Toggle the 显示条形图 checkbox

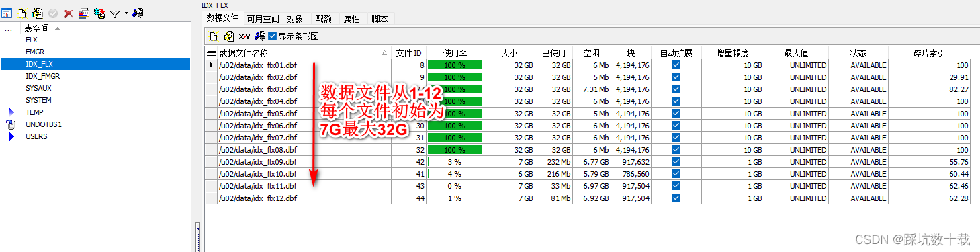click(x=272, y=36)
